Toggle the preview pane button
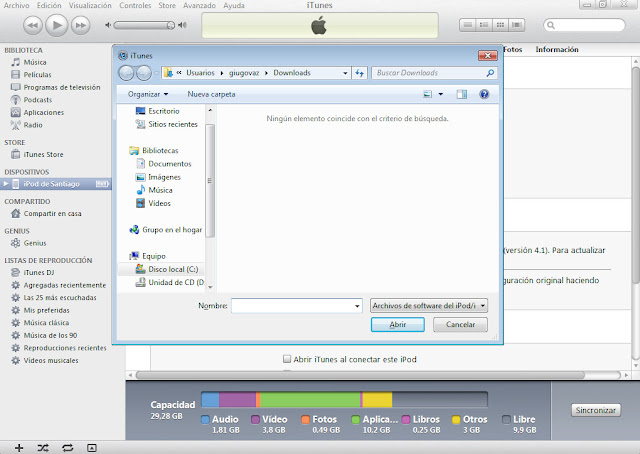The height and width of the screenshot is (454, 640). click(462, 94)
